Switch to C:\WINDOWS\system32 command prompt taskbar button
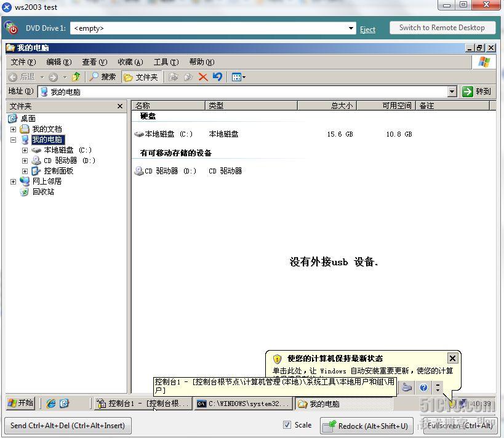This screenshot has width=504, height=438. pos(243,404)
